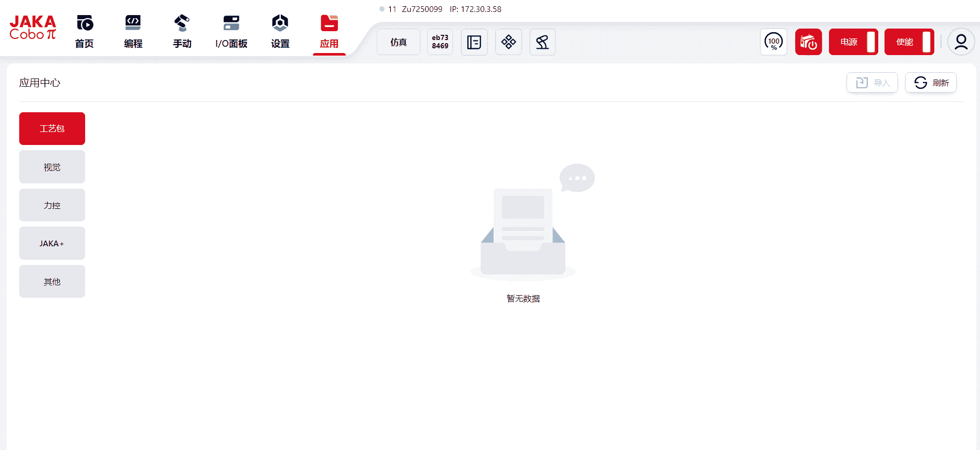The image size is (980, 450).
Task: Click the four-diamonds icon in toolbar
Action: [x=508, y=42]
